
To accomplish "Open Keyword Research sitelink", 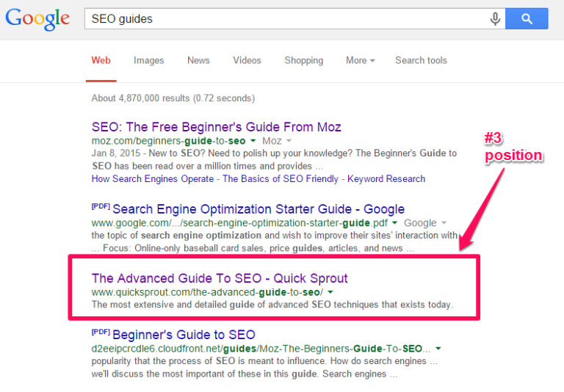I will (x=386, y=178).
